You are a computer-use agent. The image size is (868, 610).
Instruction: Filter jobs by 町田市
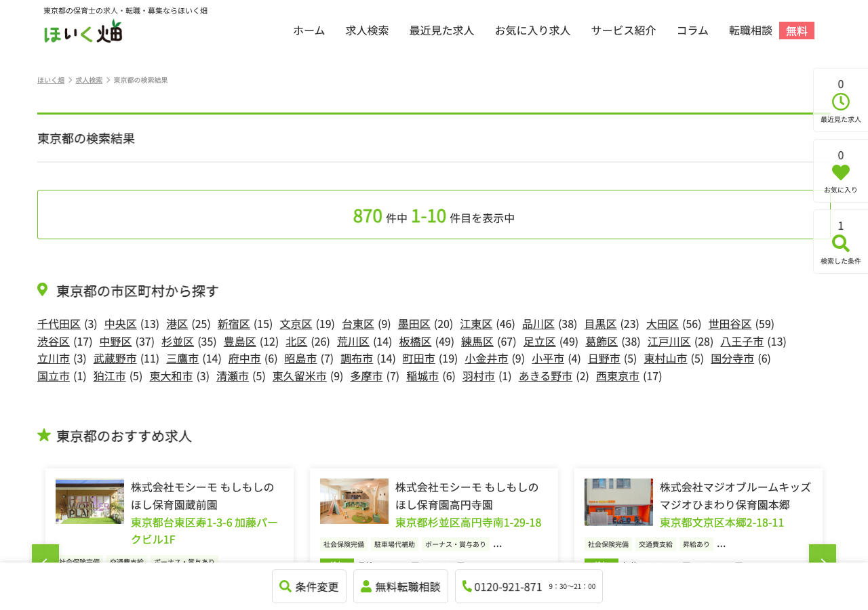click(419, 359)
